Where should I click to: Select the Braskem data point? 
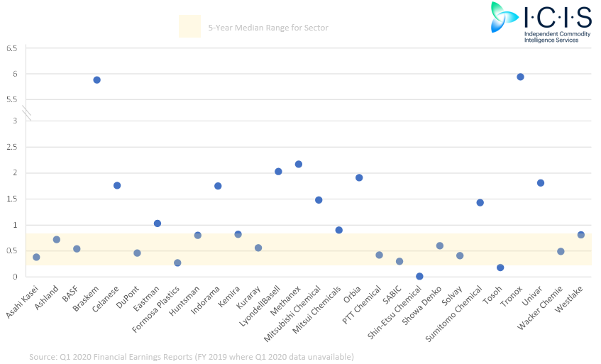(97, 80)
